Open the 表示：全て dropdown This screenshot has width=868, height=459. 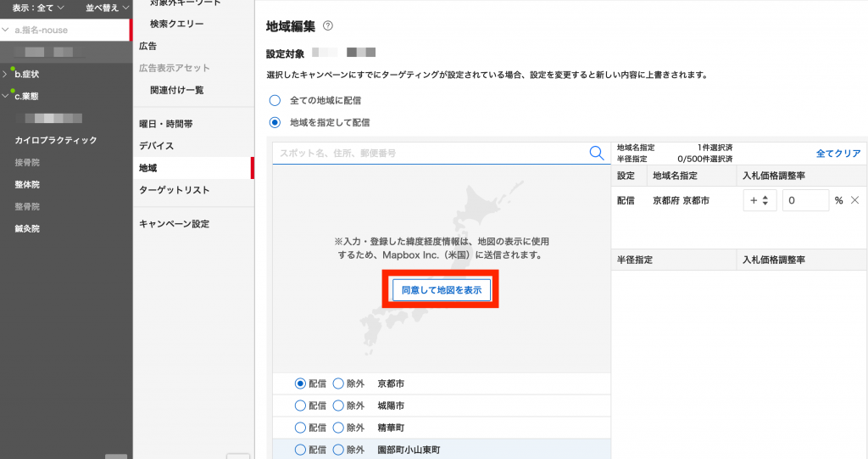point(37,8)
